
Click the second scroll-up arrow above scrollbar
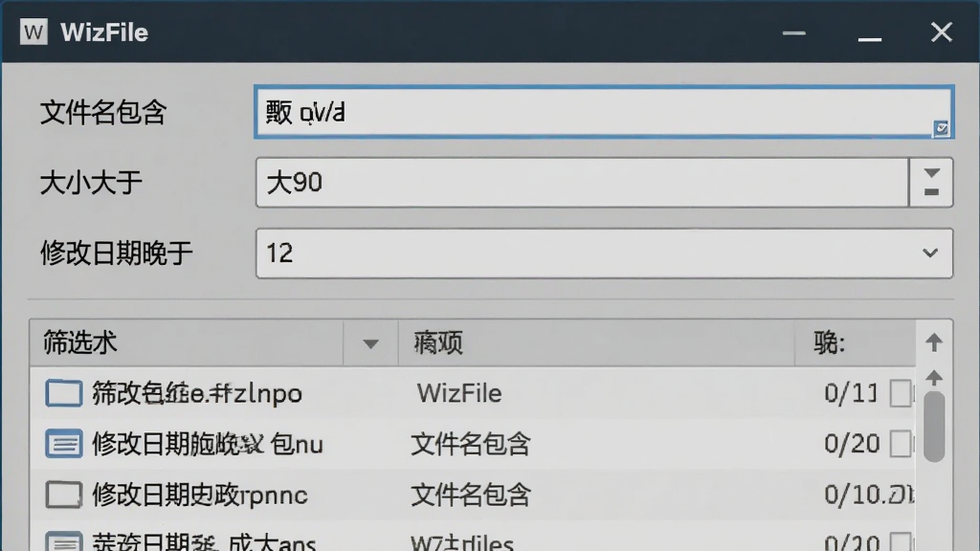tap(934, 377)
